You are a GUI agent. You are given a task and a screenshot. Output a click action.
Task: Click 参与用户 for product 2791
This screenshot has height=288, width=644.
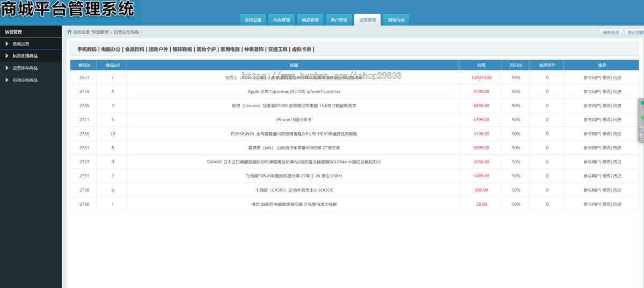[591, 176]
